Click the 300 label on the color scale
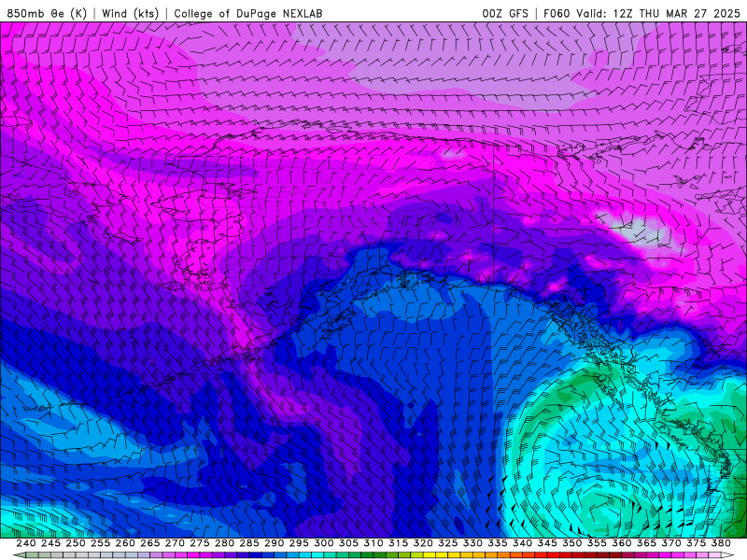The image size is (747, 560). (323, 543)
